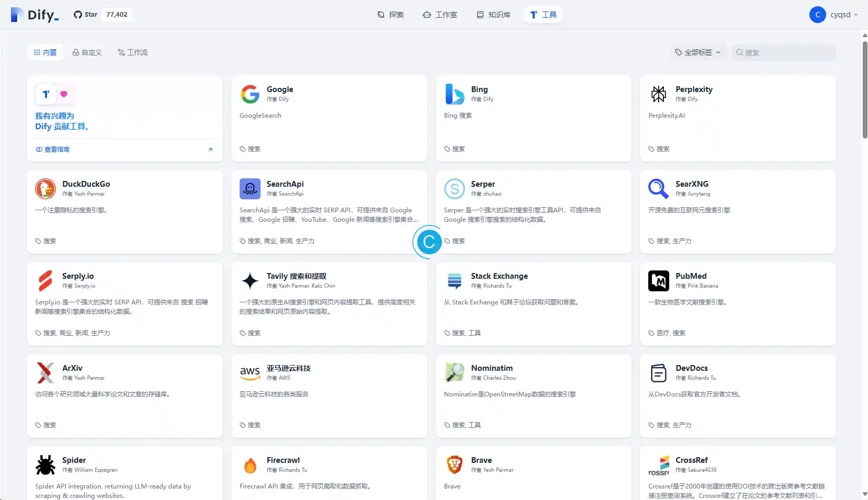The width and height of the screenshot is (868, 500).
Task: Open the 工作室 tab
Action: pos(440,15)
